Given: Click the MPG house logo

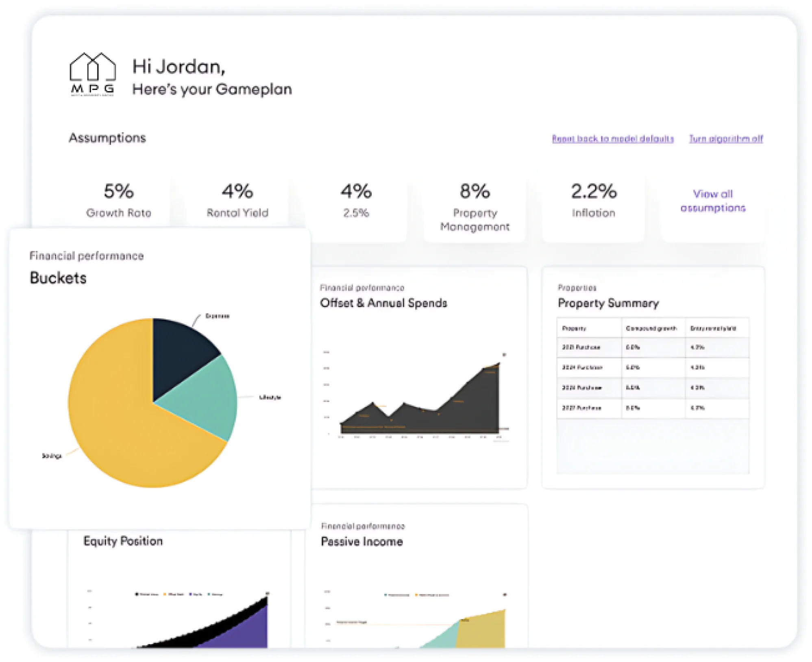Looking at the screenshot, I should point(93,74).
